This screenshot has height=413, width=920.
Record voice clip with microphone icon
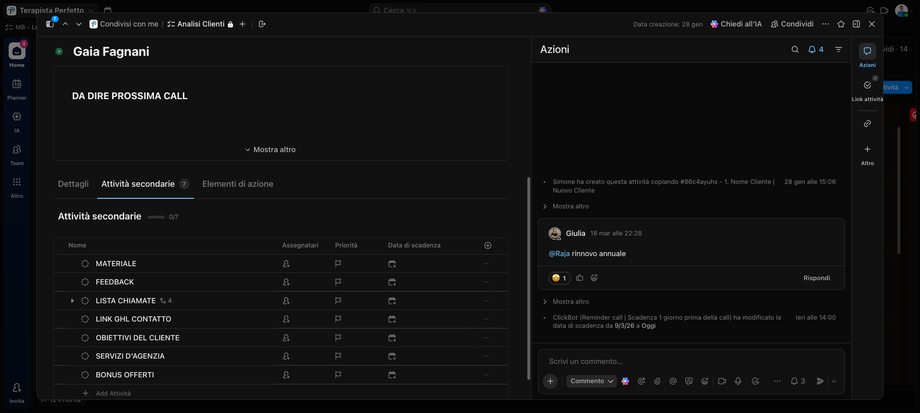coord(738,381)
